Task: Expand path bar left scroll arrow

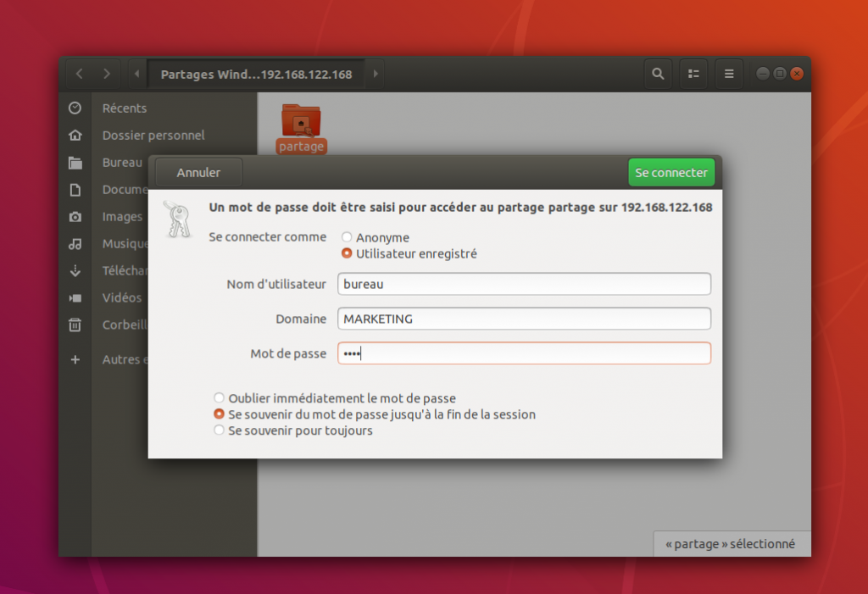Action: click(x=136, y=74)
